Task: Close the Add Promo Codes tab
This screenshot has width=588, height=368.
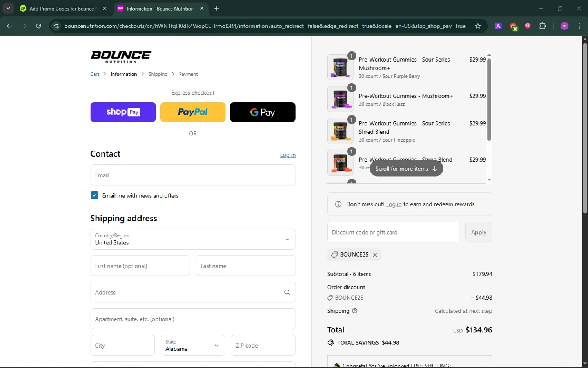Action: [x=105, y=8]
